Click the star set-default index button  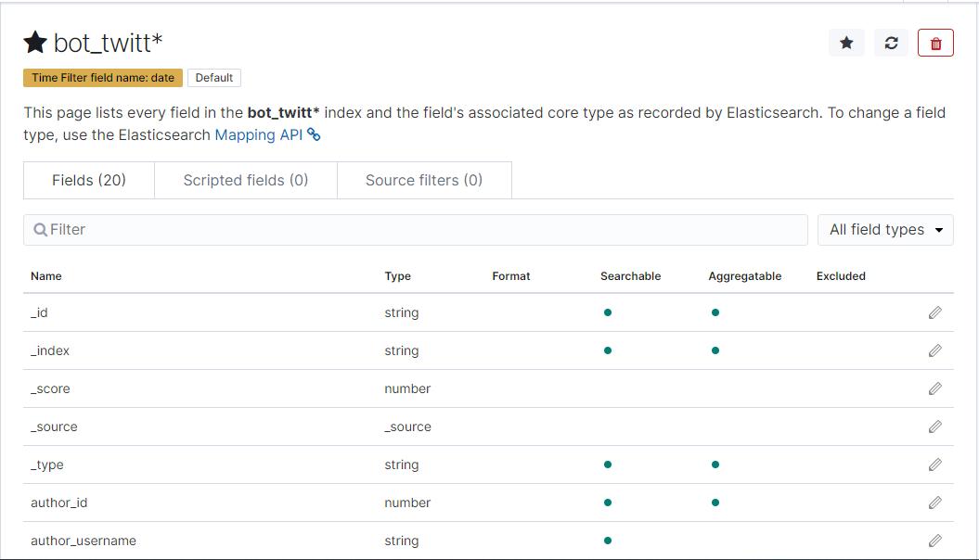pyautogui.click(x=846, y=43)
